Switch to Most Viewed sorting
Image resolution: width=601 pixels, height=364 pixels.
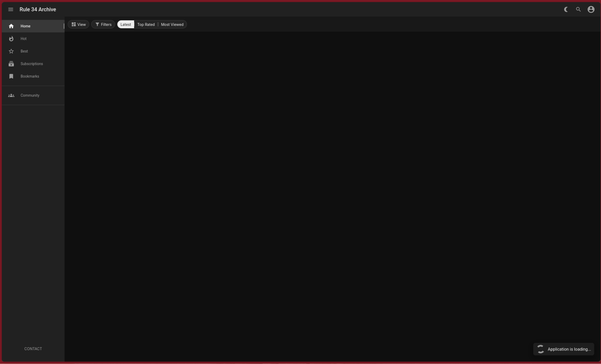(172, 25)
